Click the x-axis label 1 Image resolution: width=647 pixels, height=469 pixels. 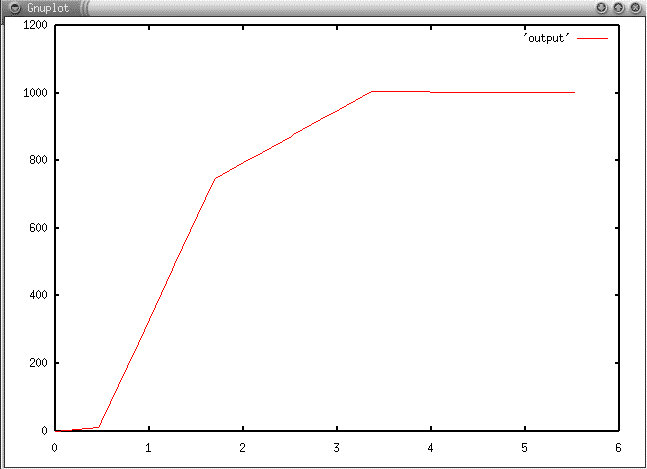pos(149,448)
